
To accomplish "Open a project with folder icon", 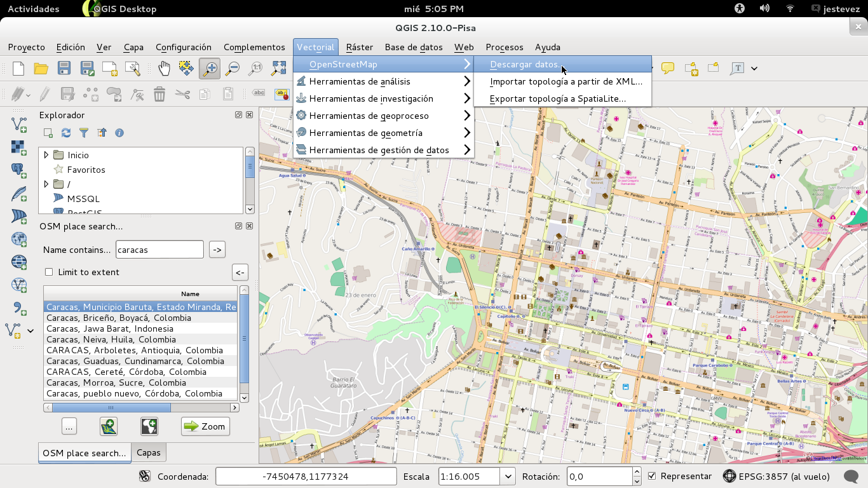I will click(x=41, y=68).
